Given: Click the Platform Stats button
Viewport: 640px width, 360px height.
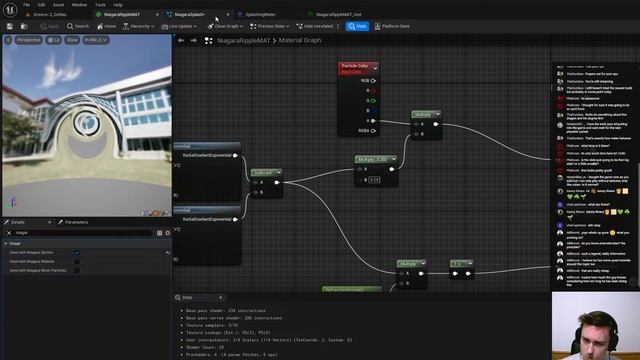Looking at the screenshot, I should pyautogui.click(x=392, y=27).
